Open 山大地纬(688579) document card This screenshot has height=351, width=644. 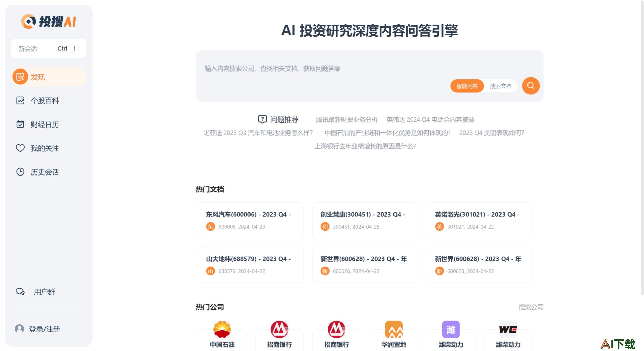(x=251, y=265)
